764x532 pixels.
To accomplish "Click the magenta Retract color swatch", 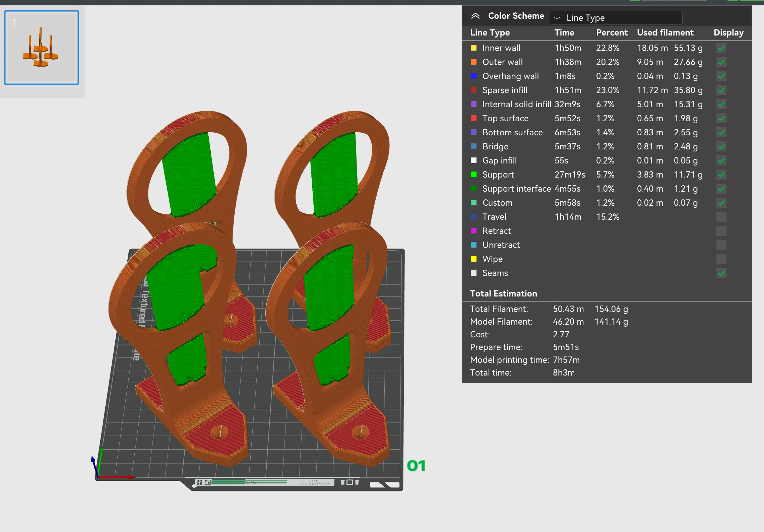I will click(x=473, y=231).
